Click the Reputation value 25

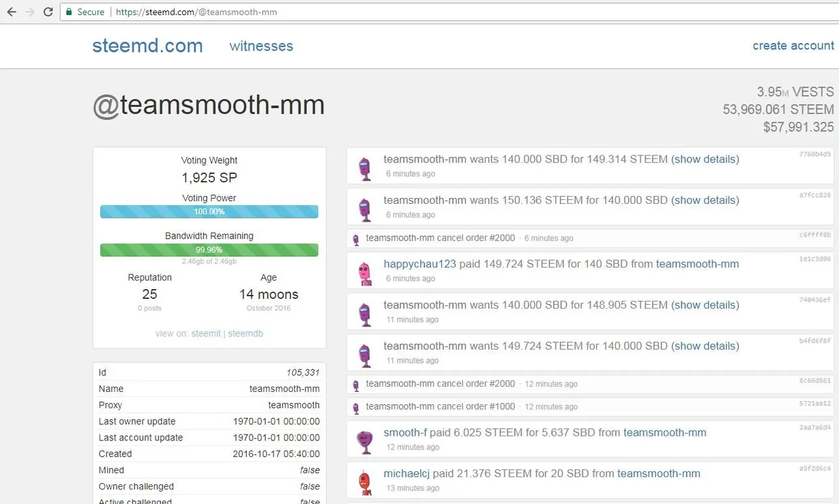149,294
